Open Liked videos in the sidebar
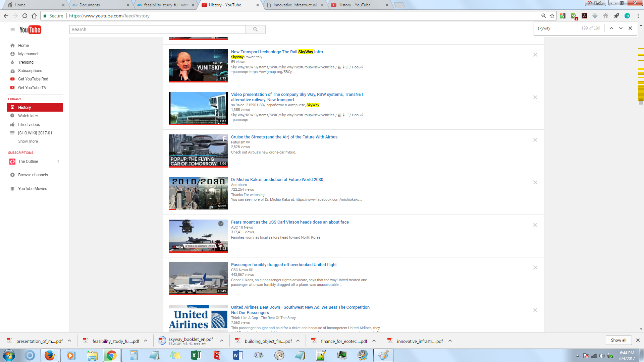The width and height of the screenshot is (644, 362). (29, 125)
